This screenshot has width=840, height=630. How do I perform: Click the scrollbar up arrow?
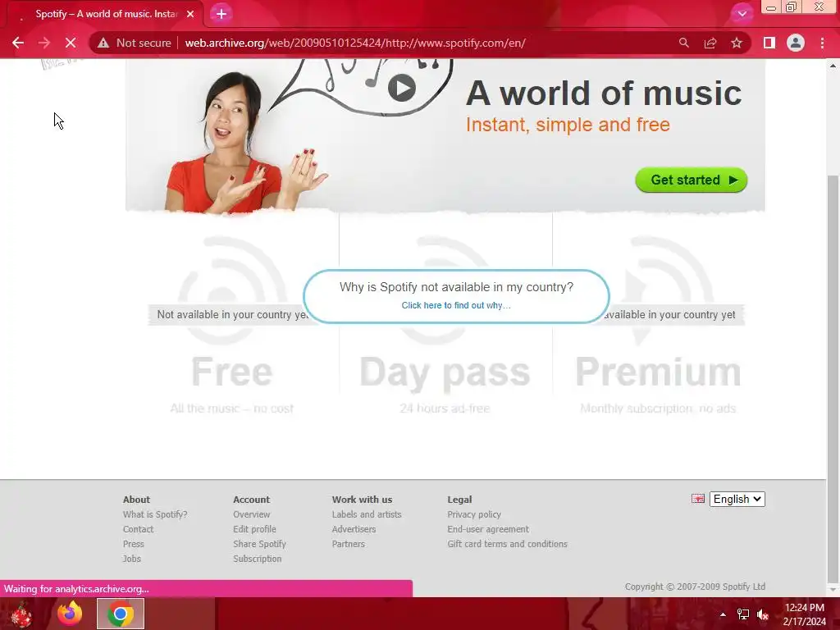(x=833, y=66)
